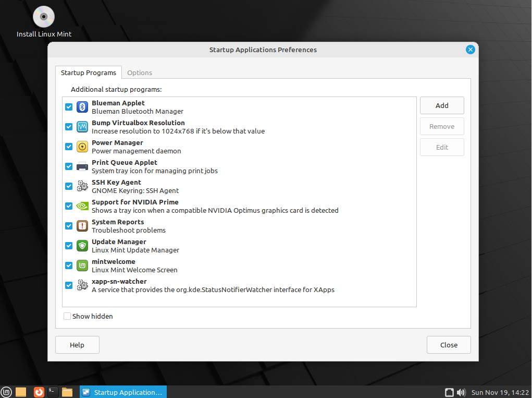Click the Print Queue Applet printer icon
Image resolution: width=532 pixels, height=398 pixels.
pyautogui.click(x=82, y=166)
